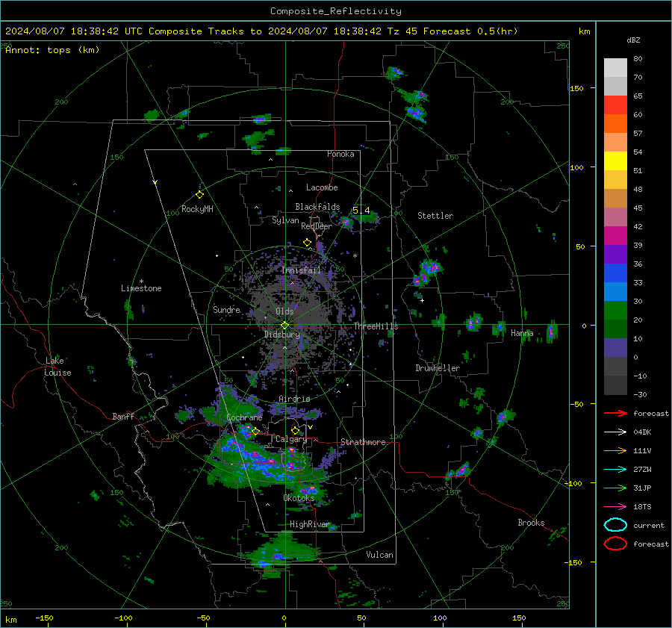Select the purple 39-36 dBZ color swatch
This screenshot has height=628, width=672.
[615, 255]
